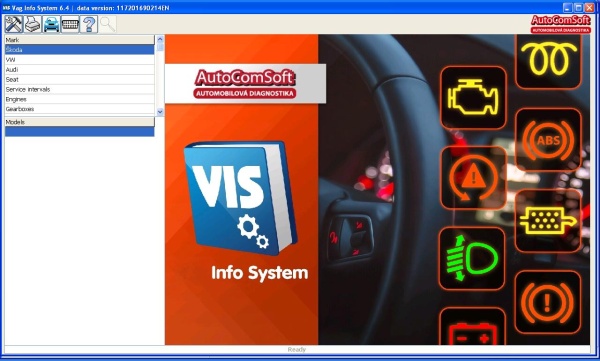The height and width of the screenshot is (361, 600).
Task: Pick Seat in the Mark list
Action: 79,79
